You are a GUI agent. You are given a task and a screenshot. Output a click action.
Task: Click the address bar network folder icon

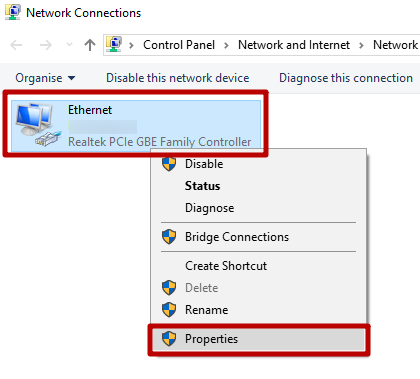[114, 44]
